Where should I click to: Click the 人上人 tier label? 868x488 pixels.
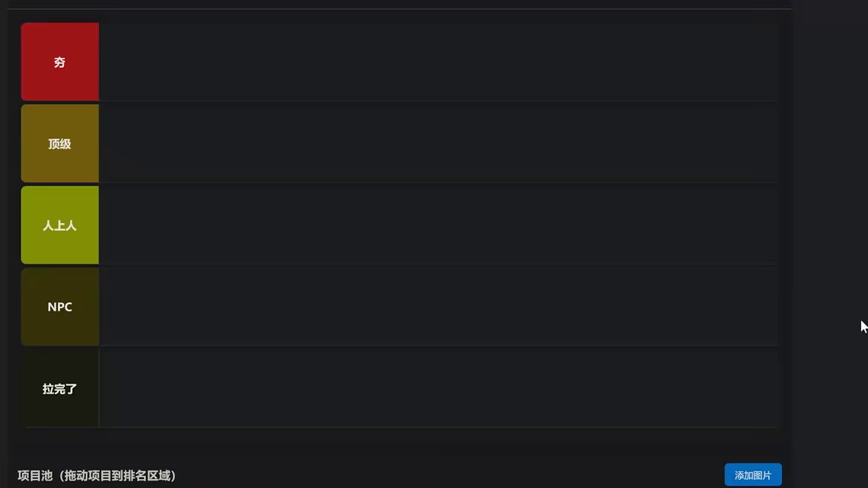[x=59, y=225]
